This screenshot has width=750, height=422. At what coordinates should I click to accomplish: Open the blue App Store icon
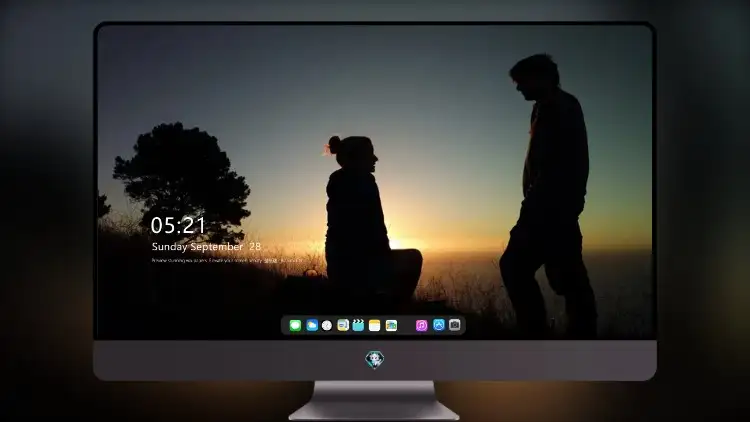click(439, 325)
